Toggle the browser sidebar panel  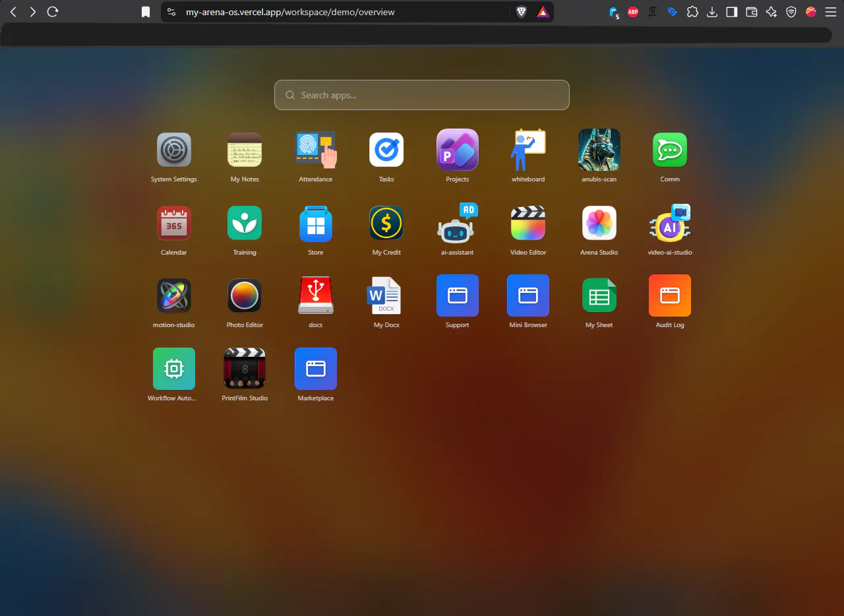click(732, 12)
